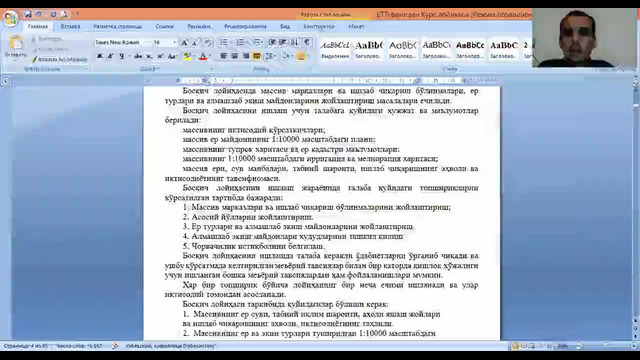The image size is (640, 360).
Task: Align text left
Action: tap(223, 56)
